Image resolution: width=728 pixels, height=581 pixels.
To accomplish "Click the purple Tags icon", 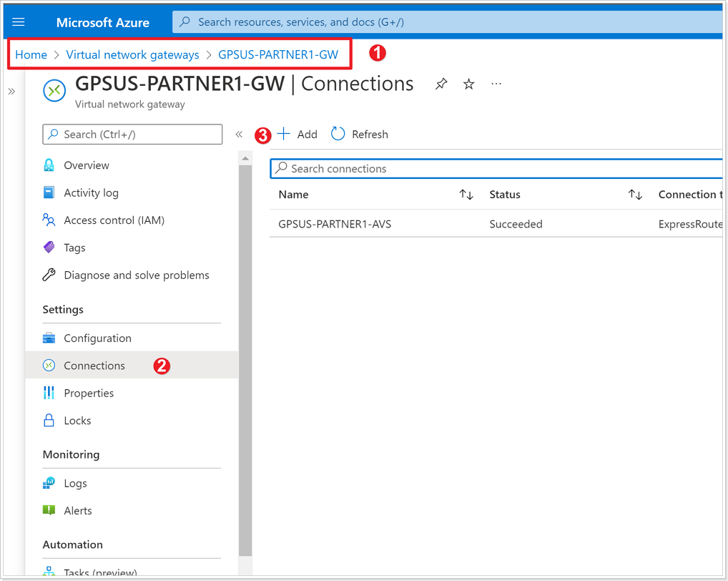I will pyautogui.click(x=49, y=247).
